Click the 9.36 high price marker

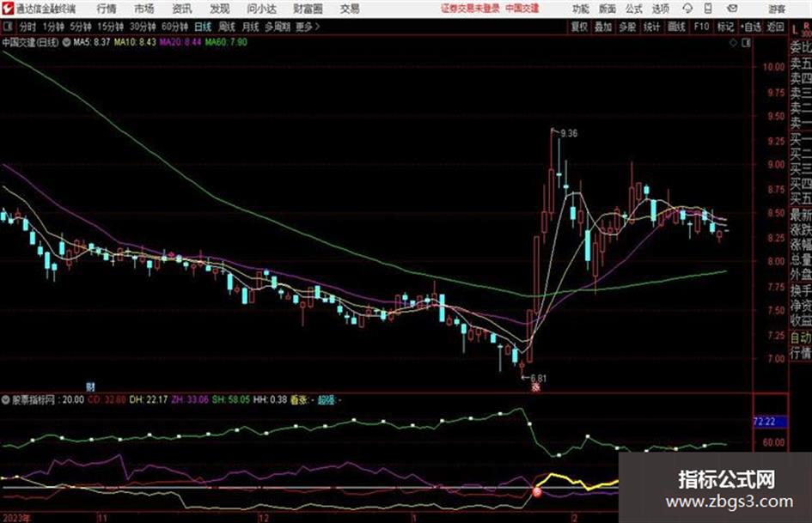[569, 134]
